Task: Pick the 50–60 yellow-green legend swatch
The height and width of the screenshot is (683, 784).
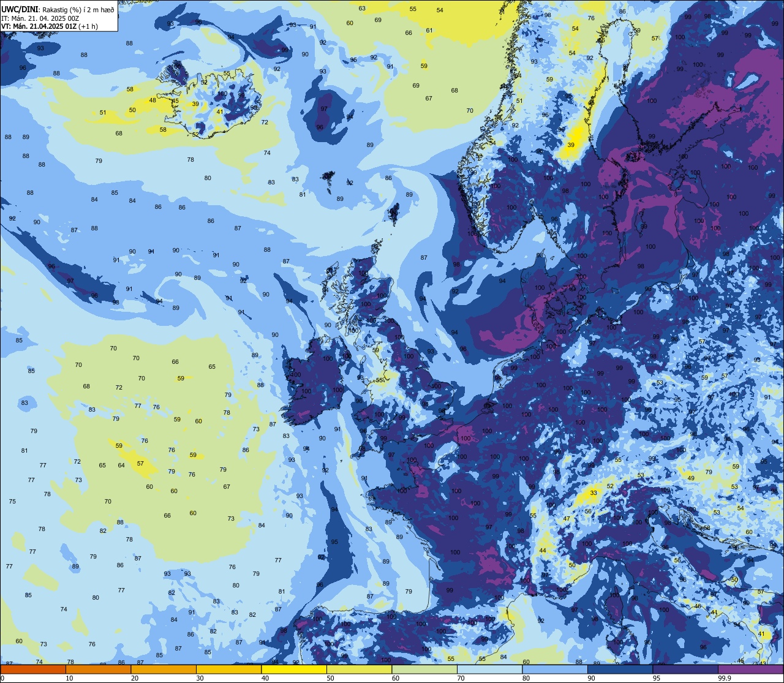Action: point(359,670)
